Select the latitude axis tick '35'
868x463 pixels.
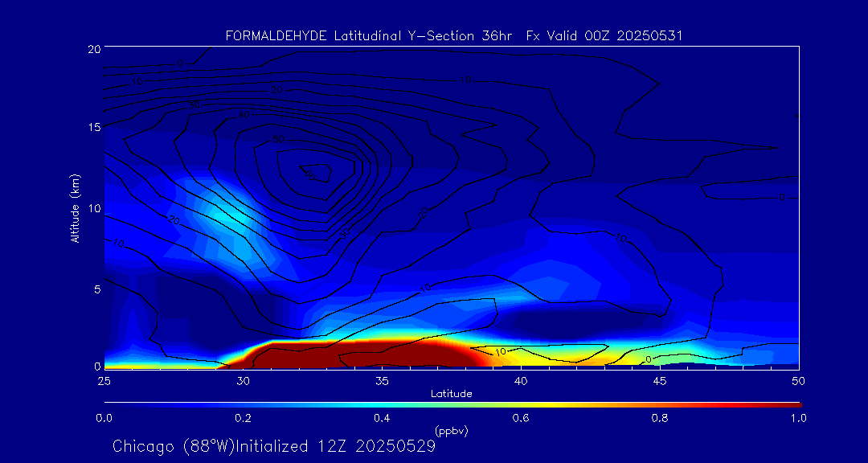tap(382, 380)
